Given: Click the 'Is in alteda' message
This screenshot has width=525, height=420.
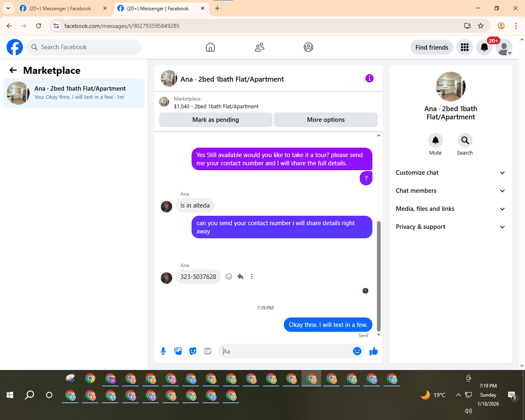Looking at the screenshot, I should tap(195, 205).
